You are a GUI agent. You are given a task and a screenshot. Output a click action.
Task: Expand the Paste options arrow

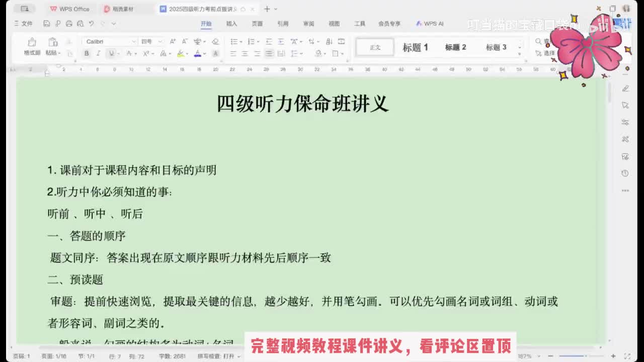point(59,53)
